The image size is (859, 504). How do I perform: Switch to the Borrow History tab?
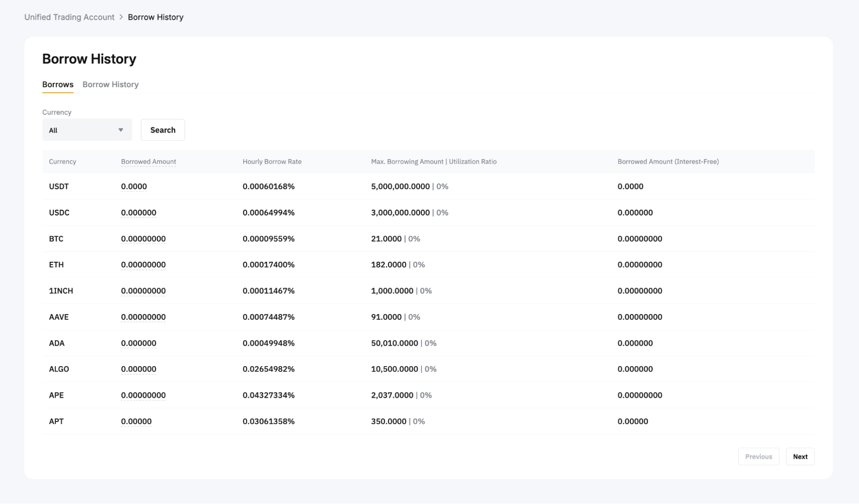[x=110, y=85]
